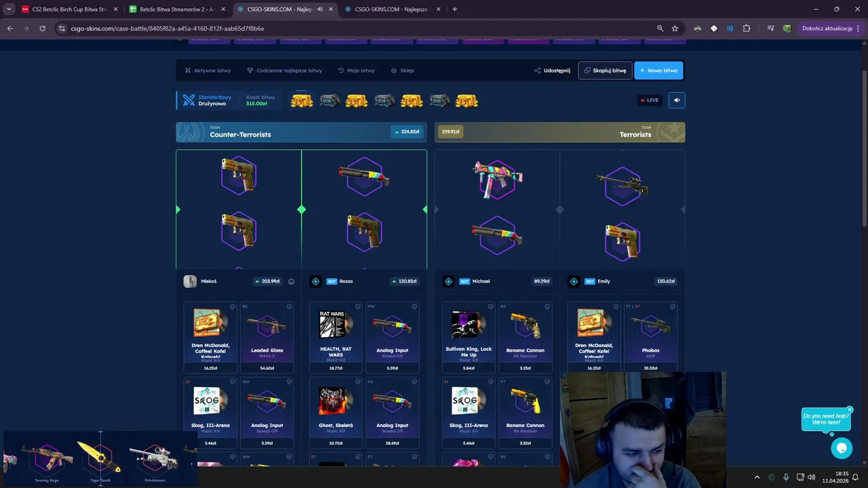The width and height of the screenshot is (868, 488).
Task: Open the zoom magnifier in address bar
Action: click(660, 28)
